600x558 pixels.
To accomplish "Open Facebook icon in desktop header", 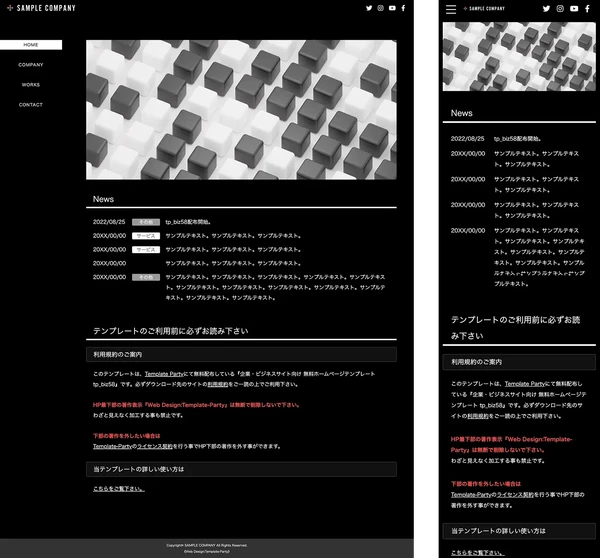I will (x=403, y=8).
